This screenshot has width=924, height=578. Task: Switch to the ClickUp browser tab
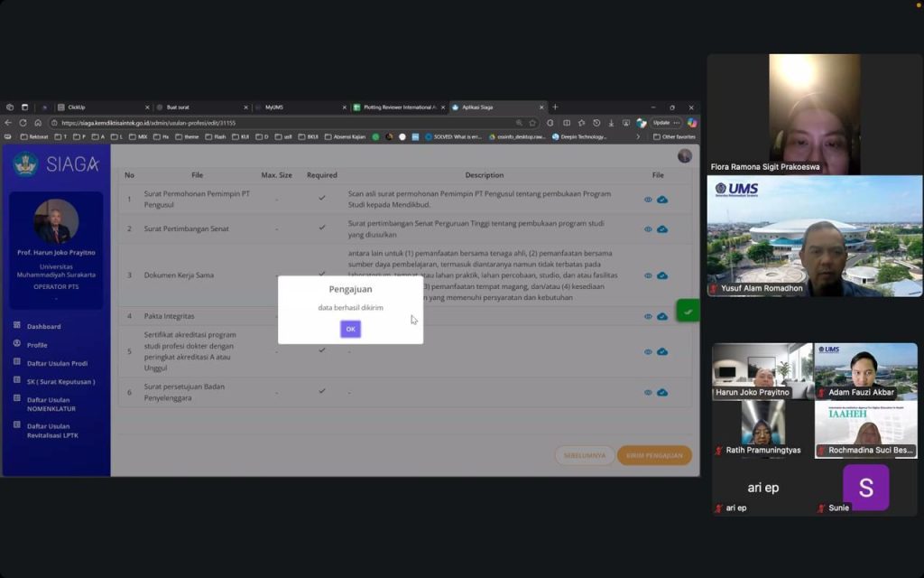[x=97, y=107]
